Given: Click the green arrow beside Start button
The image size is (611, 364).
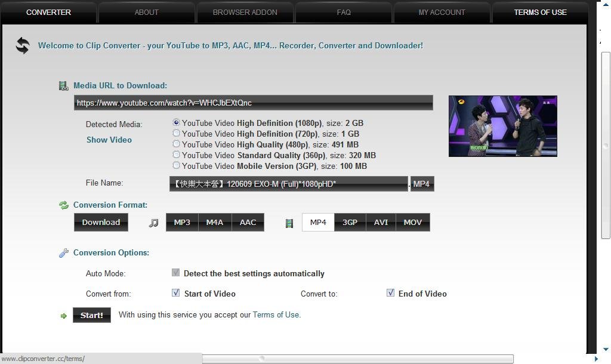Looking at the screenshot, I should tap(64, 316).
